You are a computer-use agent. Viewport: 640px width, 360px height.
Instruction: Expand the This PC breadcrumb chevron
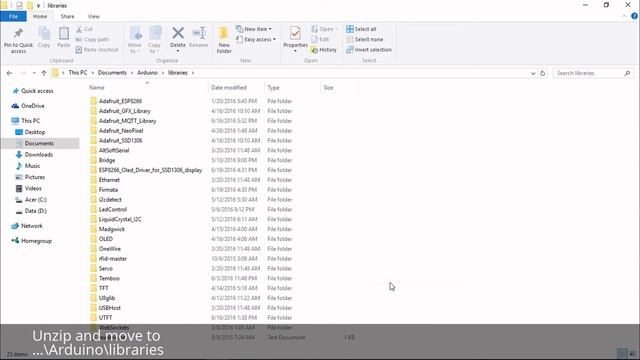coord(92,73)
